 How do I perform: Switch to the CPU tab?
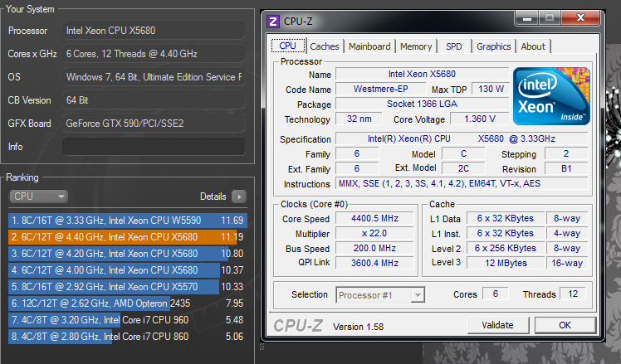tap(287, 46)
